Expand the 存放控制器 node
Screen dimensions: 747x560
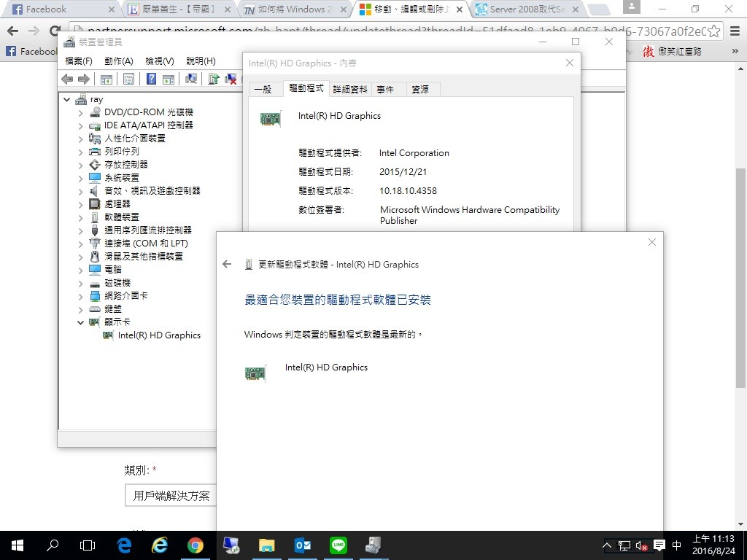coord(80,166)
